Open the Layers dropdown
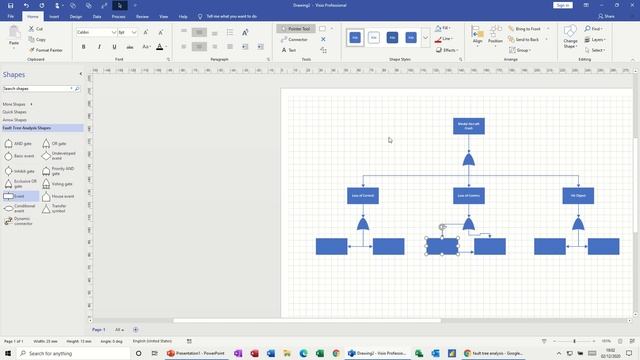 click(595, 40)
